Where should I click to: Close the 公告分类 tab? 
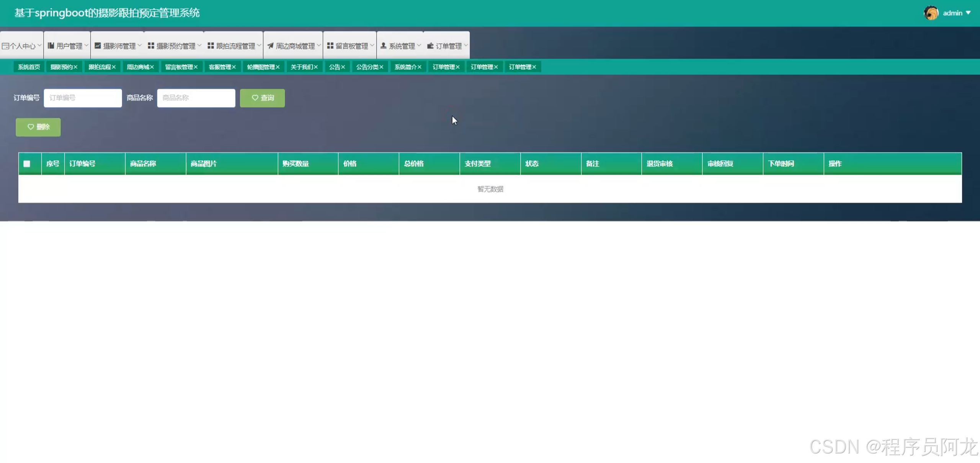pos(381,67)
